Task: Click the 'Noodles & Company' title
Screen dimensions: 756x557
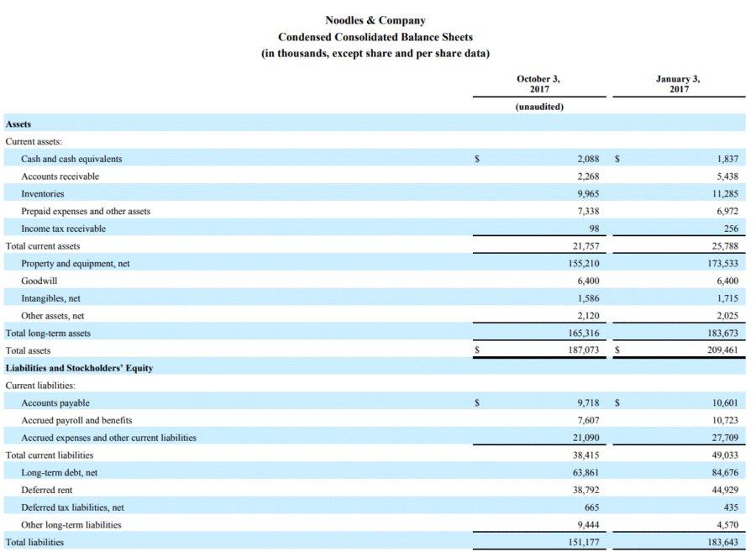Action: (375, 20)
